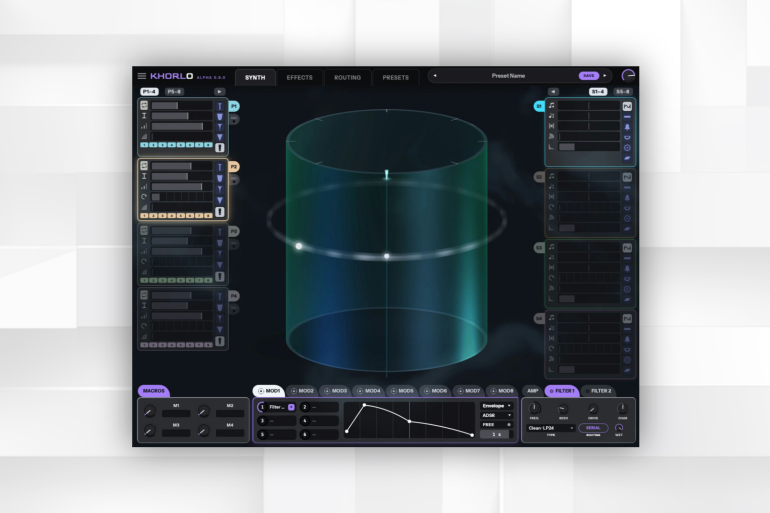
Task: Click modulation slot 2
Action: point(319,407)
